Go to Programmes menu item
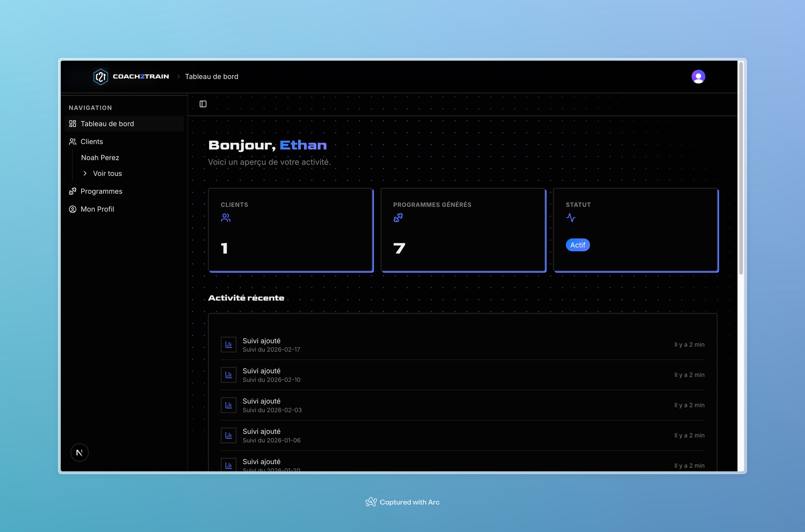Screen dimensions: 805x532 (101, 191)
